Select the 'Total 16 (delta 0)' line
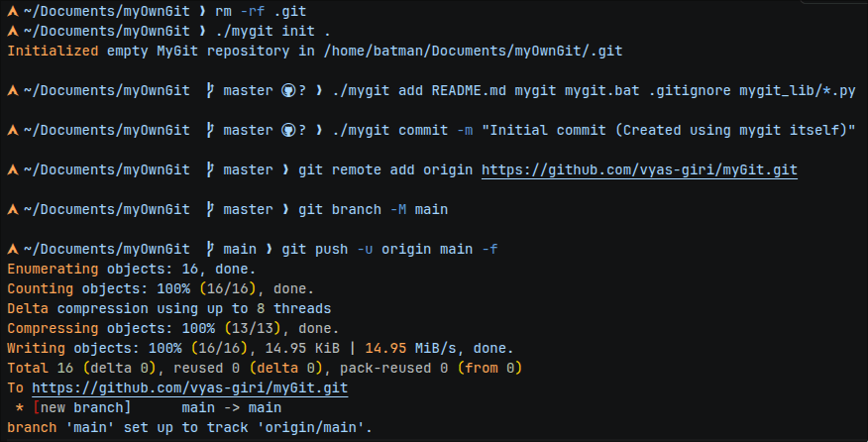868x442 pixels. (x=265, y=369)
